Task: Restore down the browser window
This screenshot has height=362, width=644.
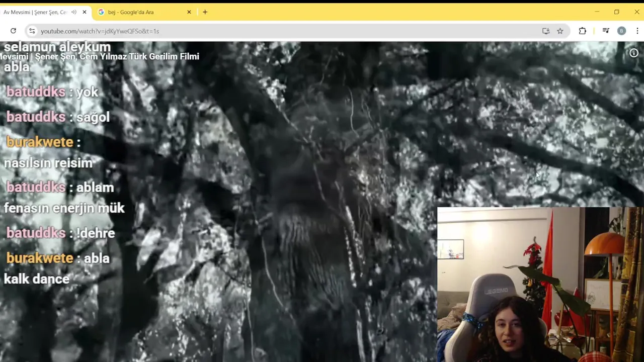Action: pos(617,12)
